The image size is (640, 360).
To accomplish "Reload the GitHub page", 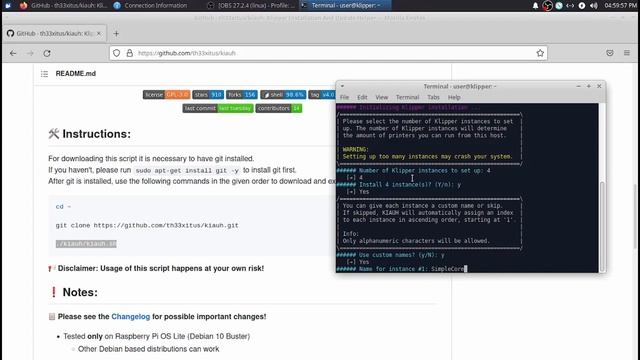I will (x=47, y=53).
